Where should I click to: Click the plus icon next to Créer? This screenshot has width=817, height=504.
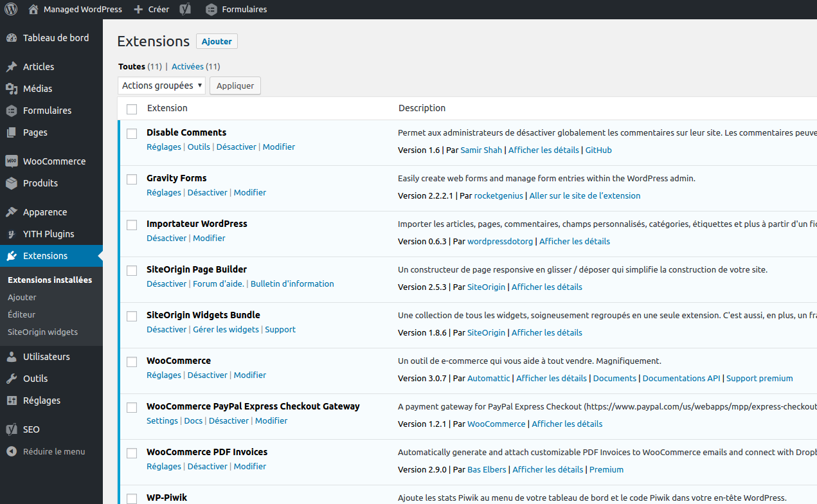pyautogui.click(x=139, y=10)
